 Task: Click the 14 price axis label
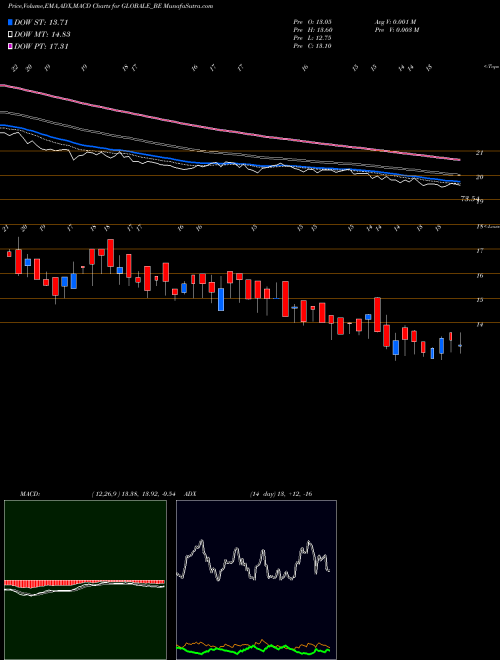pos(479,325)
